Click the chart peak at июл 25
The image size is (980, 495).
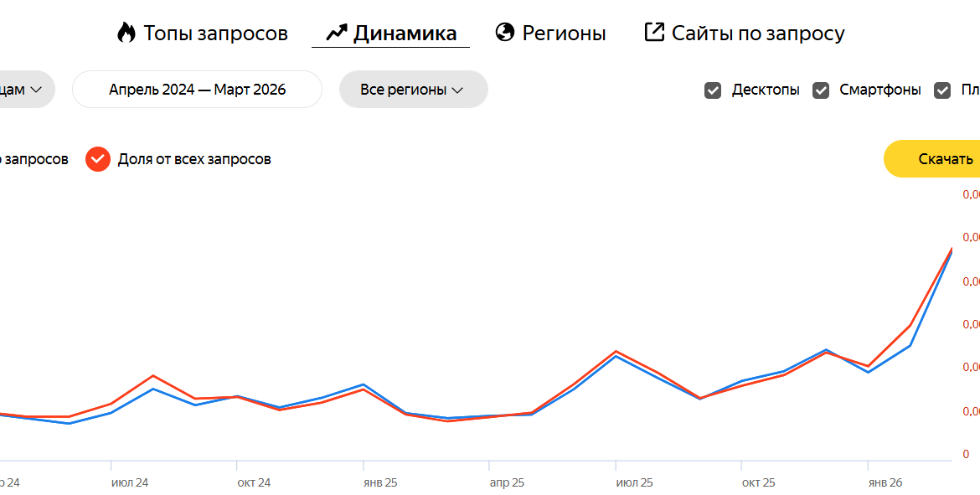click(616, 352)
